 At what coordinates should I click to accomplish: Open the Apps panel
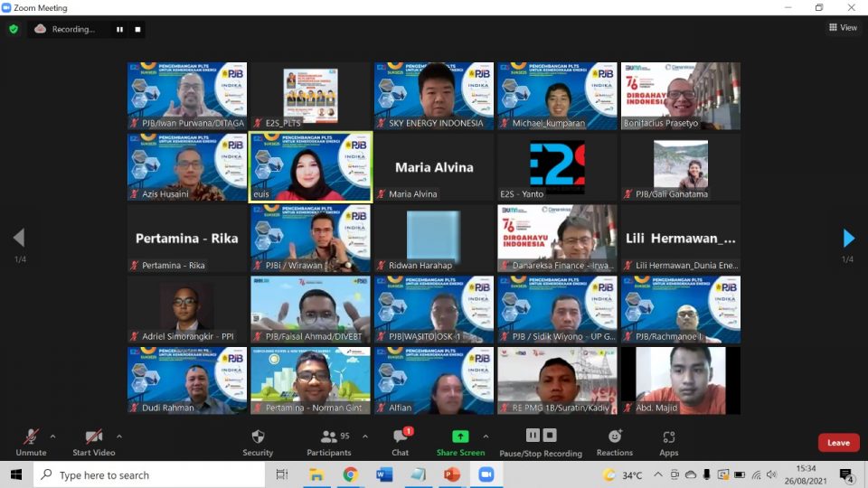point(668,441)
